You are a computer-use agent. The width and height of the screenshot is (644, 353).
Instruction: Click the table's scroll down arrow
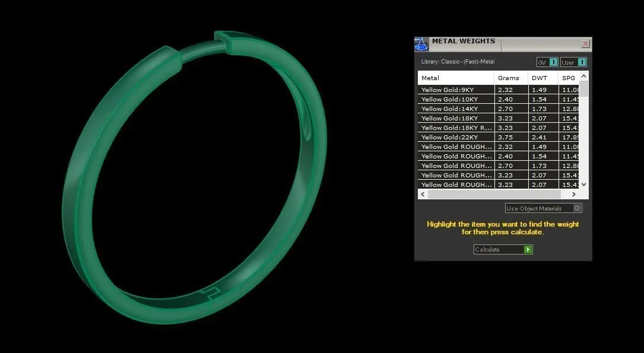(x=584, y=185)
